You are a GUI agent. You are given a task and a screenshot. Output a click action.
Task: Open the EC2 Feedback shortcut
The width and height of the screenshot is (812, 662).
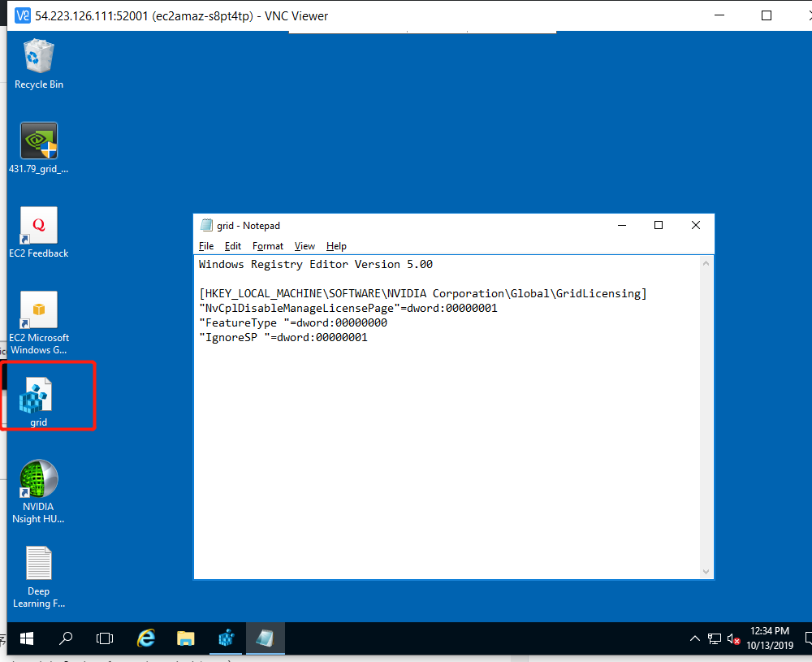pos(39,226)
